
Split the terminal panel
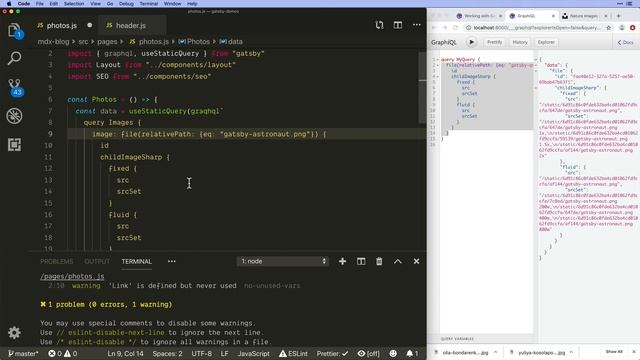[x=361, y=261]
